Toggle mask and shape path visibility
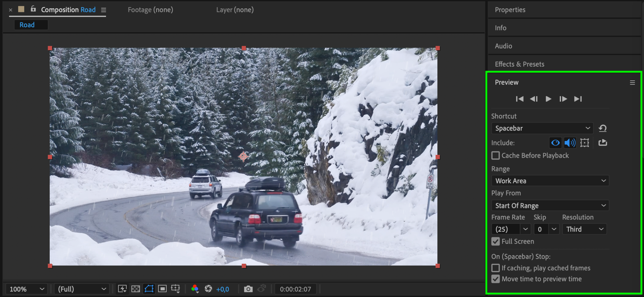 point(149,289)
